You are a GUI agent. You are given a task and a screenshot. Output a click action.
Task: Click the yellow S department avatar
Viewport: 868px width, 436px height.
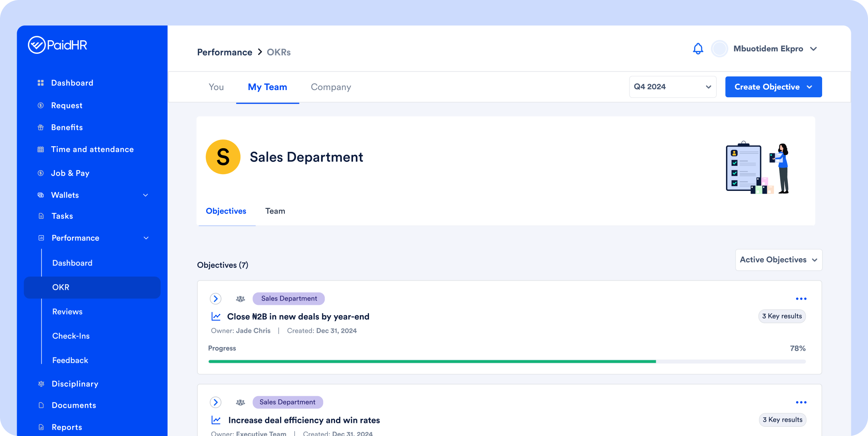pyautogui.click(x=223, y=157)
